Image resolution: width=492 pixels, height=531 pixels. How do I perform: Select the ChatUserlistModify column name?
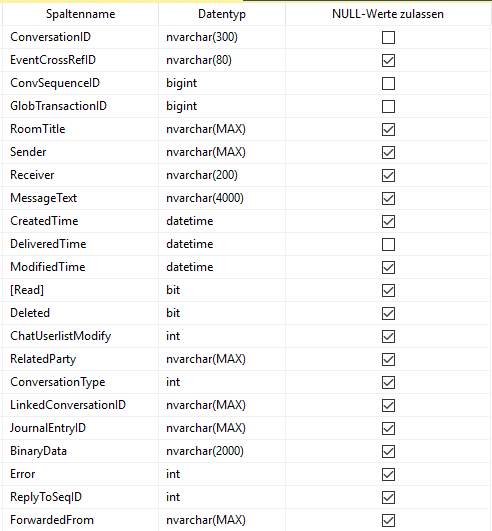tap(81, 336)
